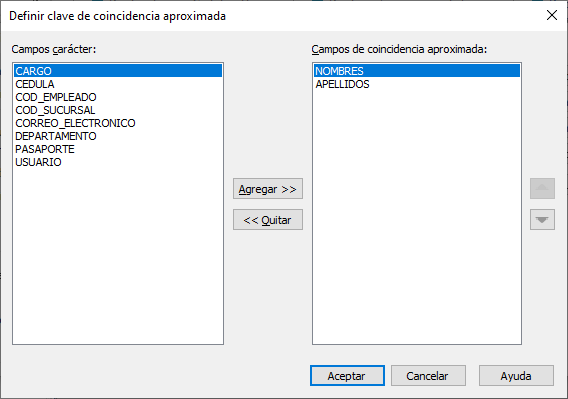568x399 pixels.
Task: Click empty area of Campos carácter list
Action: [118, 254]
